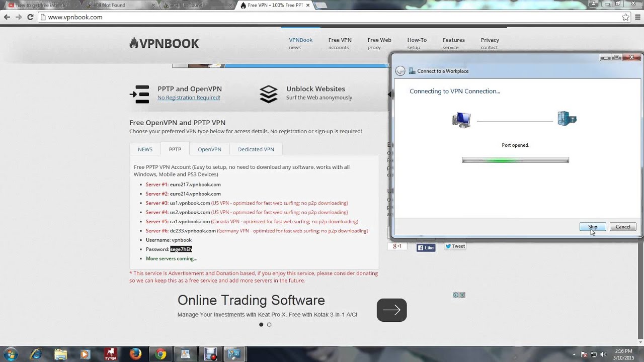Click the network icon in system tray
Viewport: 644px width, 362px height.
coord(593,354)
